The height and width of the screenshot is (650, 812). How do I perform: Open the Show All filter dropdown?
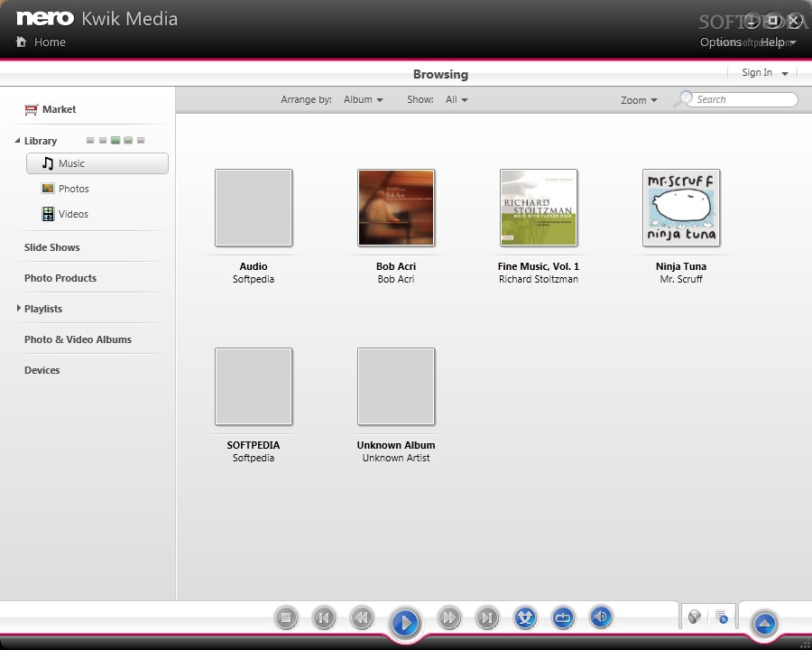click(457, 99)
